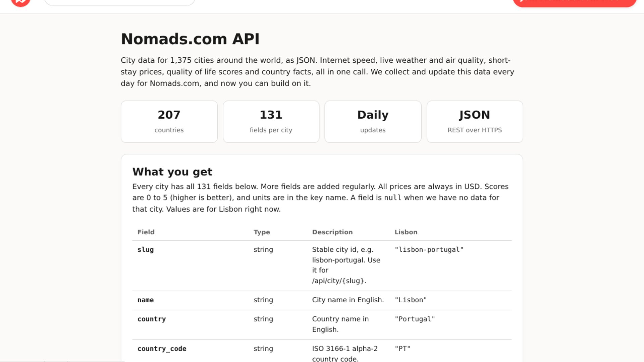Click the "name" field name cell
Image resolution: width=644 pixels, height=362 pixels.
[146, 300]
